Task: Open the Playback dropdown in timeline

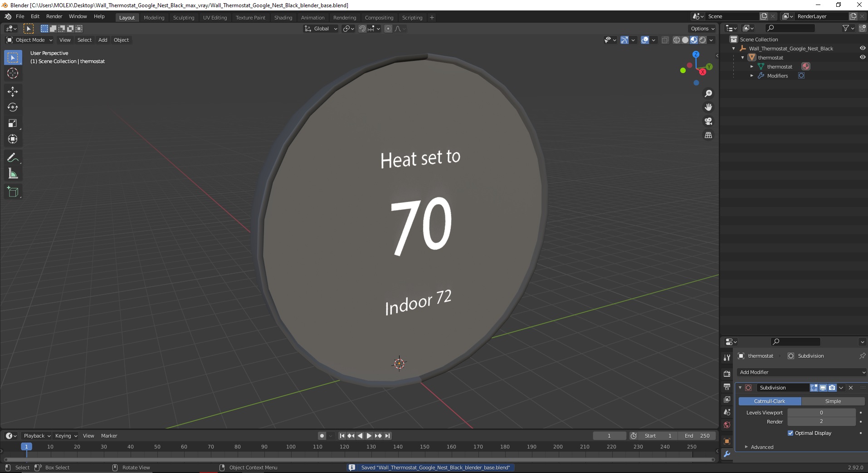Action: (37, 436)
